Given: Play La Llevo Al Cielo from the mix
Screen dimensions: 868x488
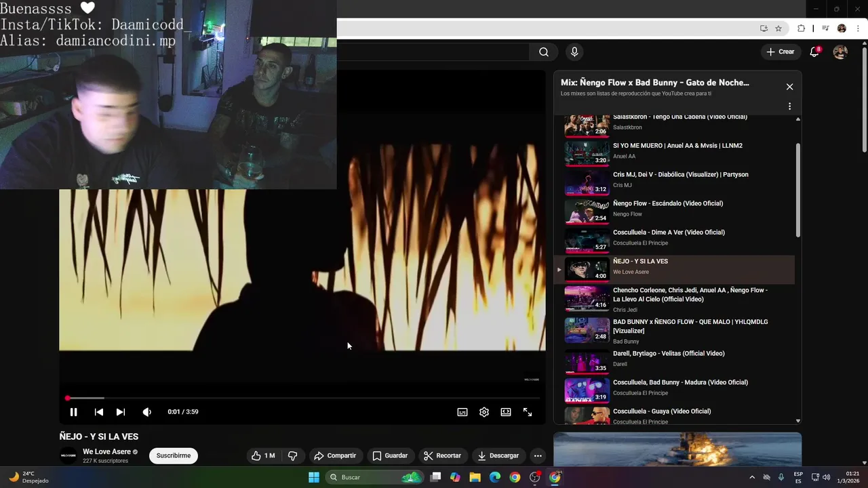Looking at the screenshot, I should [x=674, y=300].
